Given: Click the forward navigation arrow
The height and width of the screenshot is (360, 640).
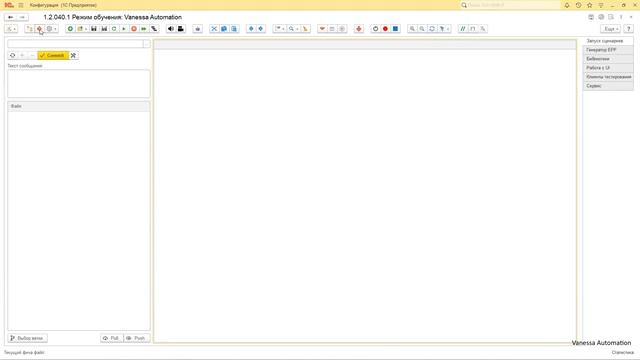Looking at the screenshot, I should pyautogui.click(x=22, y=17).
